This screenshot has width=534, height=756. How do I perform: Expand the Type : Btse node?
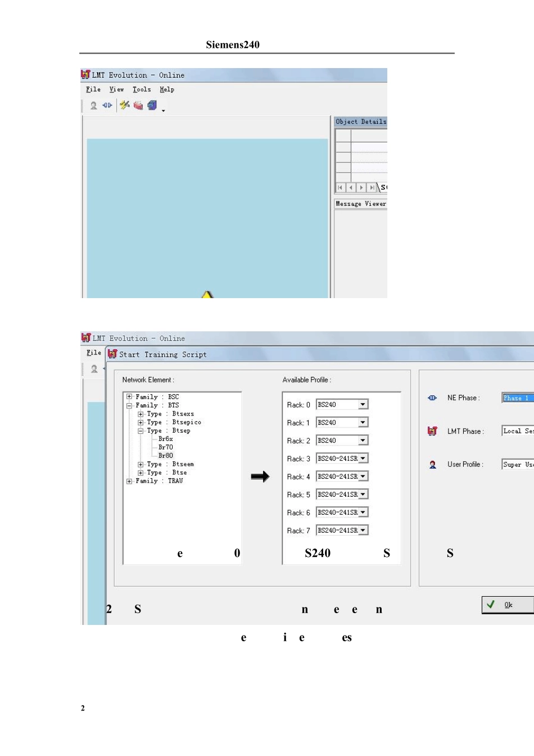click(141, 473)
